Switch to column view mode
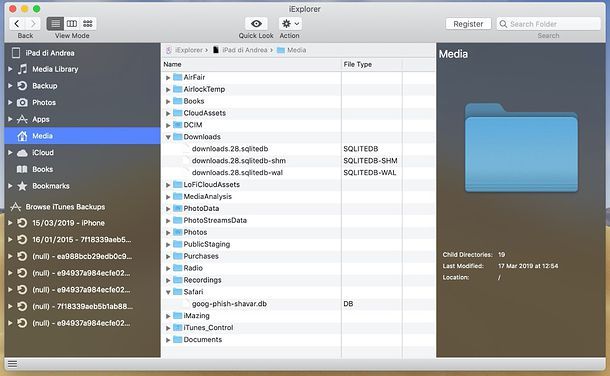 72,24
